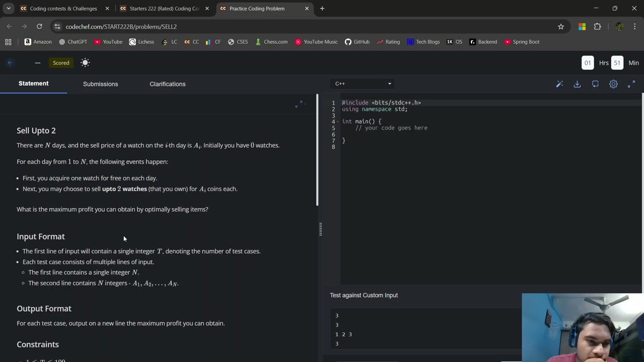Toggle light/dark theme sun icon
Screen dimensions: 644x362
click(x=85, y=63)
